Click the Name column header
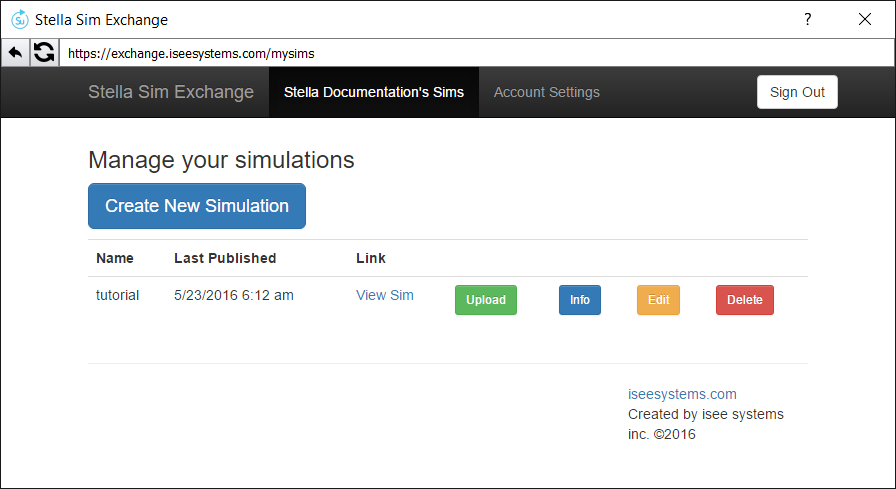 click(x=115, y=258)
